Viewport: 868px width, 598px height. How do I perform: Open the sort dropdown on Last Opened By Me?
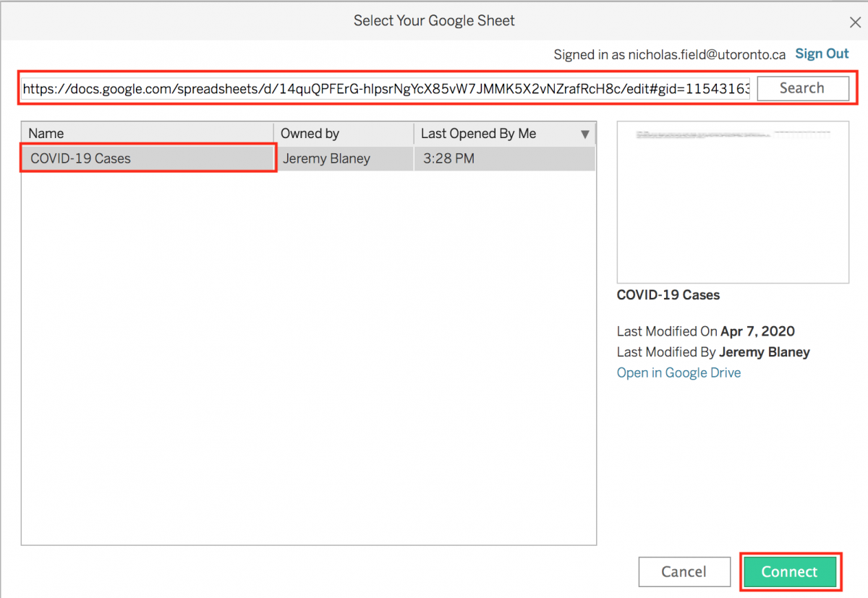[584, 133]
